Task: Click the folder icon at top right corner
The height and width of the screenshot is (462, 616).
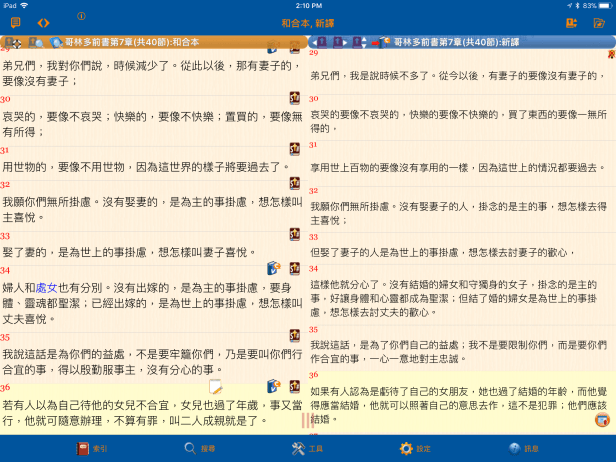Action: coord(599,23)
